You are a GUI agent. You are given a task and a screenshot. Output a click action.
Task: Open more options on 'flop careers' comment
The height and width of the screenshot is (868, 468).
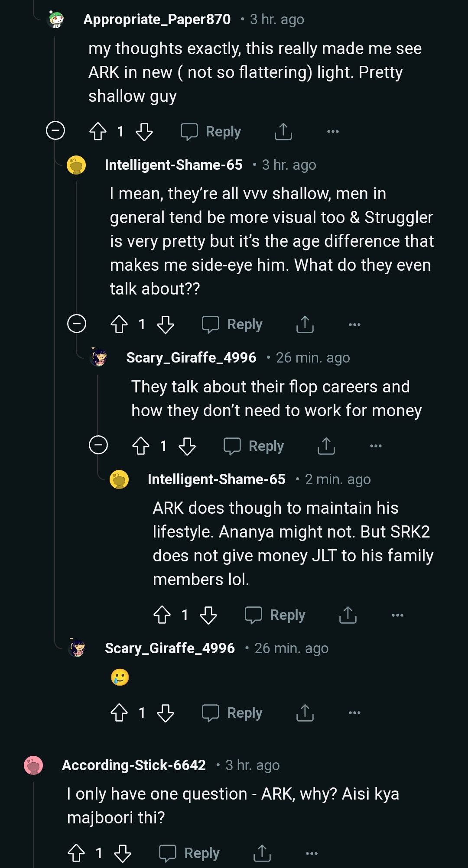point(376,446)
